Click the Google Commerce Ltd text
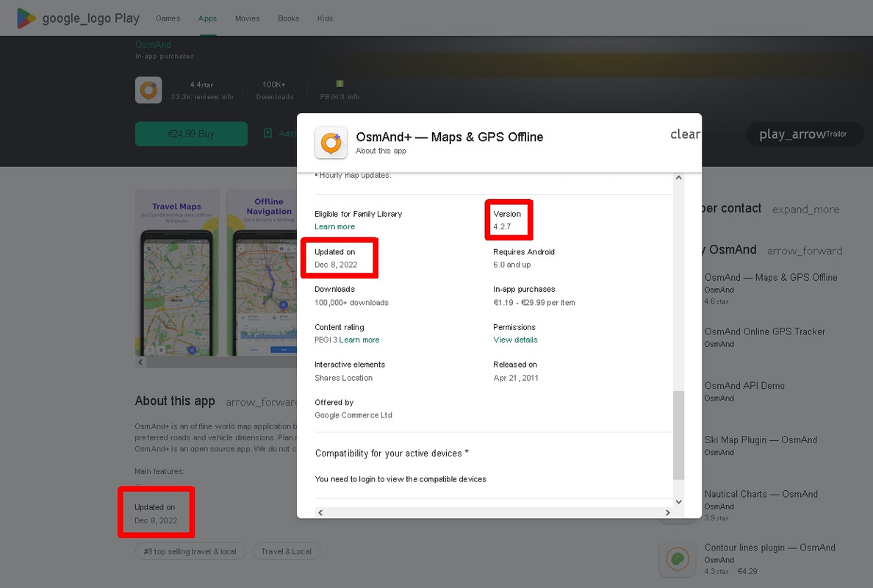 coord(353,415)
